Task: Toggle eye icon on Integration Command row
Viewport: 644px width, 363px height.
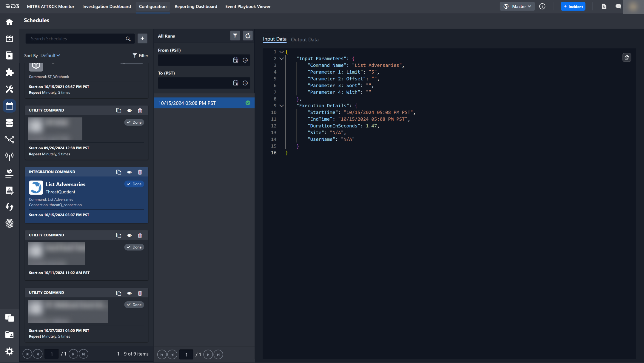Action: pyautogui.click(x=130, y=172)
